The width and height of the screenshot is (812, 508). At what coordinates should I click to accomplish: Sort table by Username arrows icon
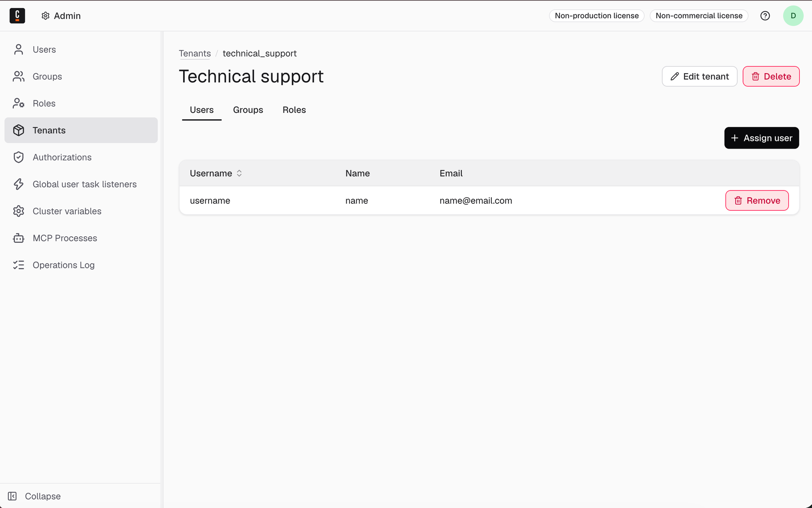pos(239,173)
